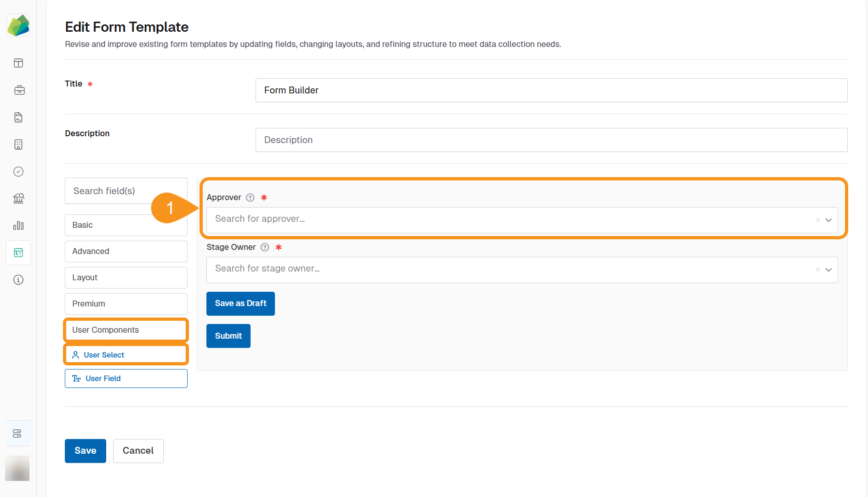Screen dimensions: 868x497
Task: Open the organization search icon
Action: (18, 198)
